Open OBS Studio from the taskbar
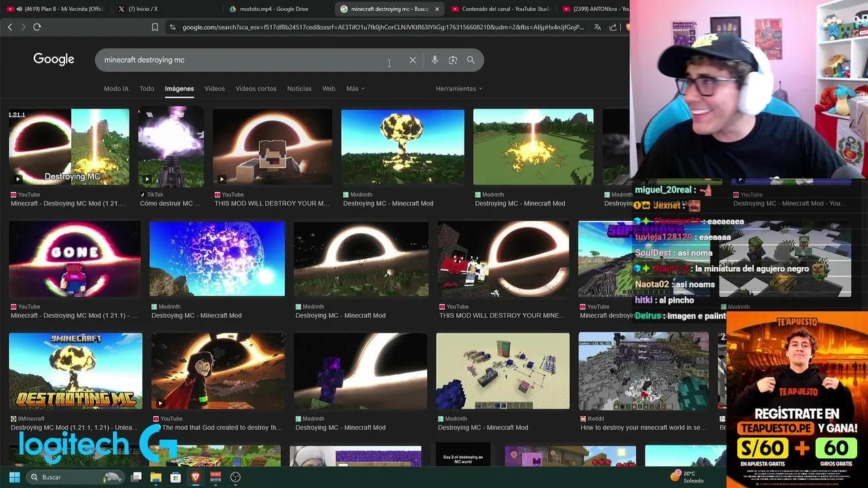Image resolution: width=868 pixels, height=488 pixels. (x=235, y=477)
